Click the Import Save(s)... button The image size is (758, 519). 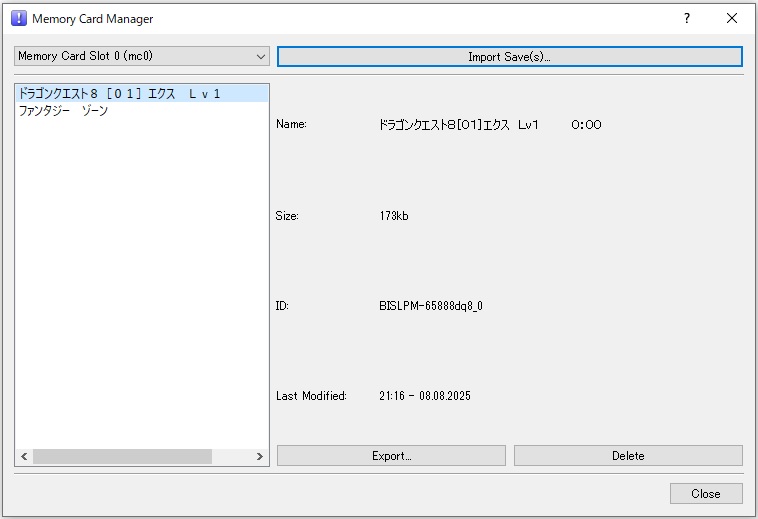click(510, 57)
